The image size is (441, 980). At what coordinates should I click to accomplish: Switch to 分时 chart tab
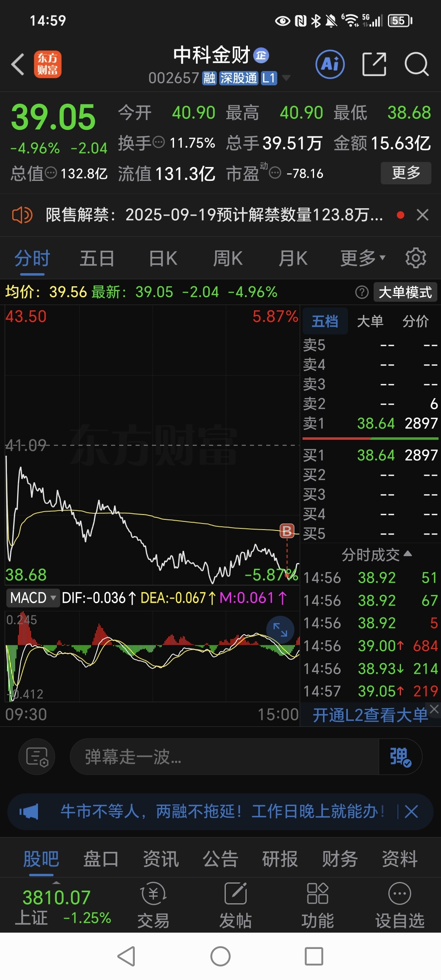pos(32,258)
